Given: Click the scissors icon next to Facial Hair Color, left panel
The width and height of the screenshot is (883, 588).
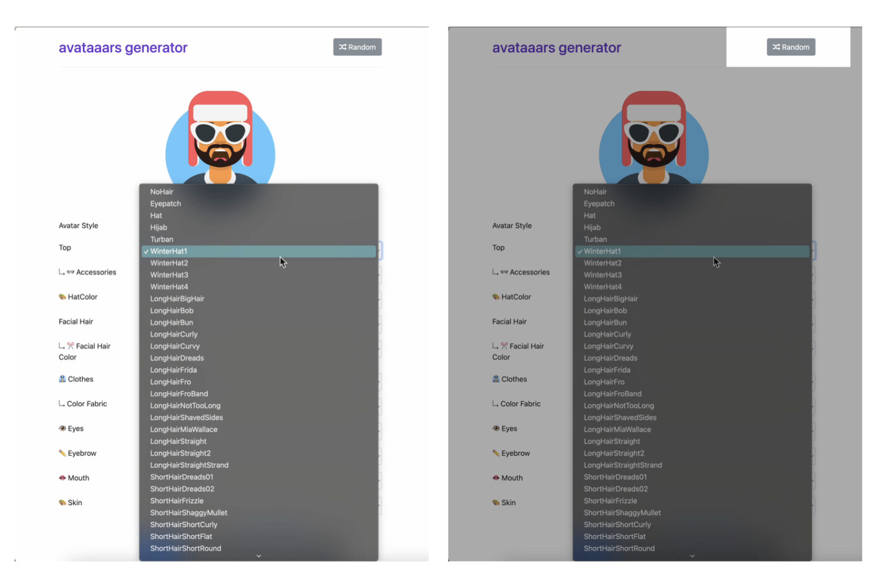Looking at the screenshot, I should click(71, 346).
